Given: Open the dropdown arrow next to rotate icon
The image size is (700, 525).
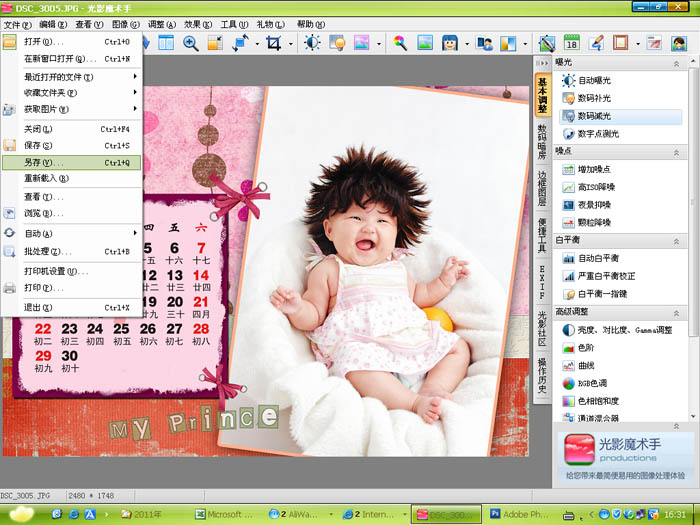Looking at the screenshot, I should click(x=257, y=44).
